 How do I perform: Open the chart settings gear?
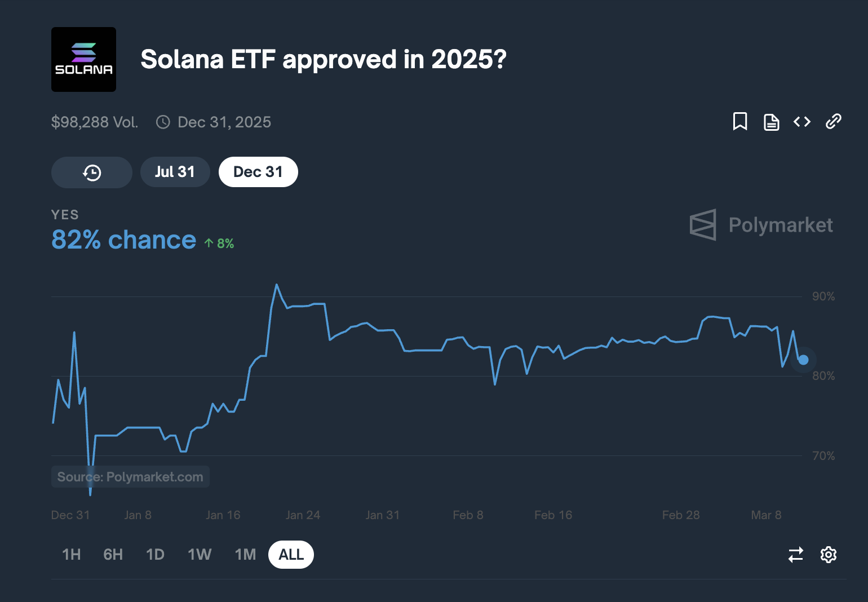coord(828,555)
